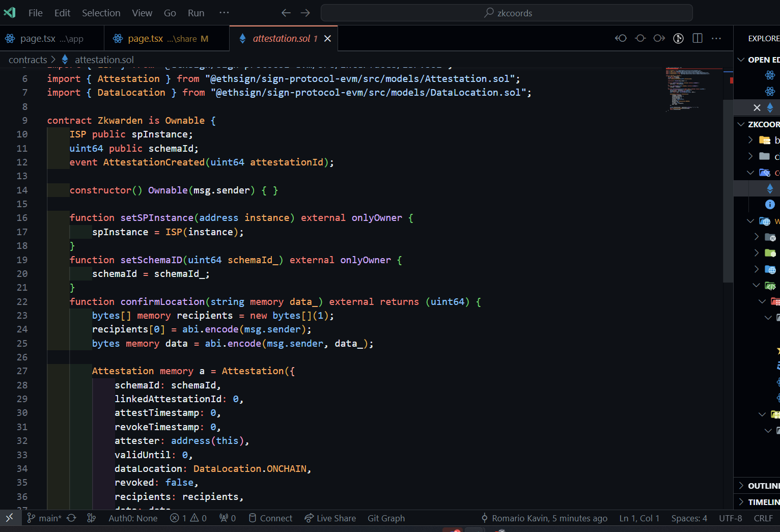Viewport: 780px width, 532px height.
Task: Toggle file blame annotations icon
Action: click(x=679, y=38)
